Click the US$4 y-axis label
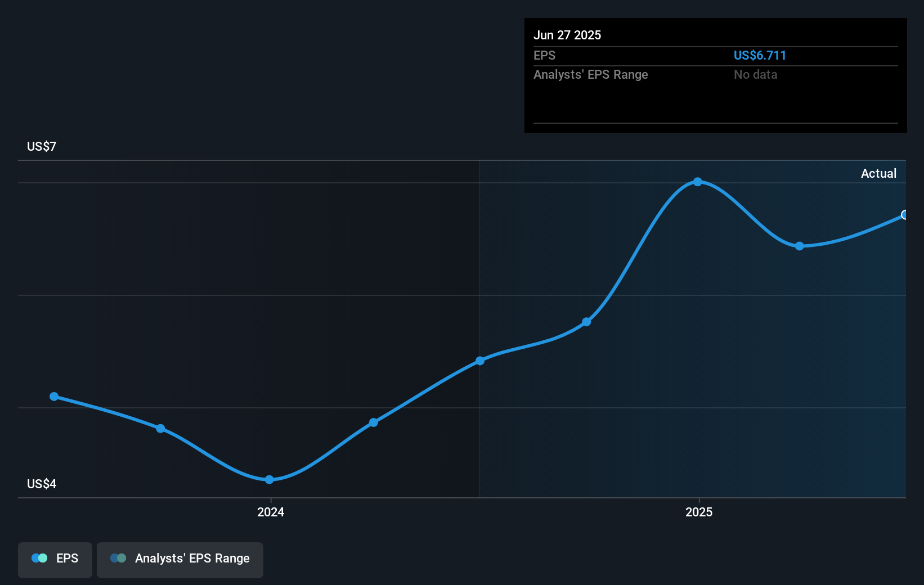Viewport: 924px width, 585px height. click(x=42, y=484)
